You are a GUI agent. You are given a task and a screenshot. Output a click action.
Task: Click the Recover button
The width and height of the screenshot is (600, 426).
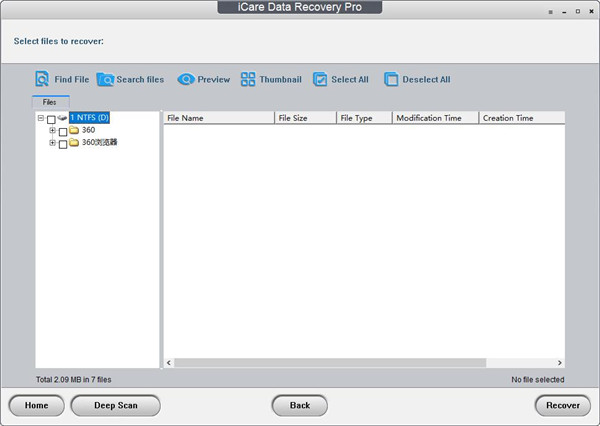pyautogui.click(x=563, y=405)
